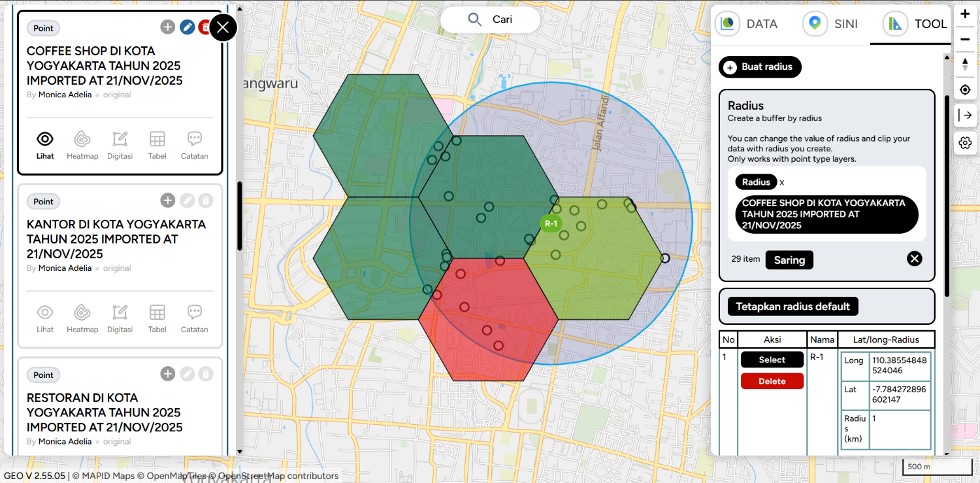Switch to the DATA tab

point(748,24)
